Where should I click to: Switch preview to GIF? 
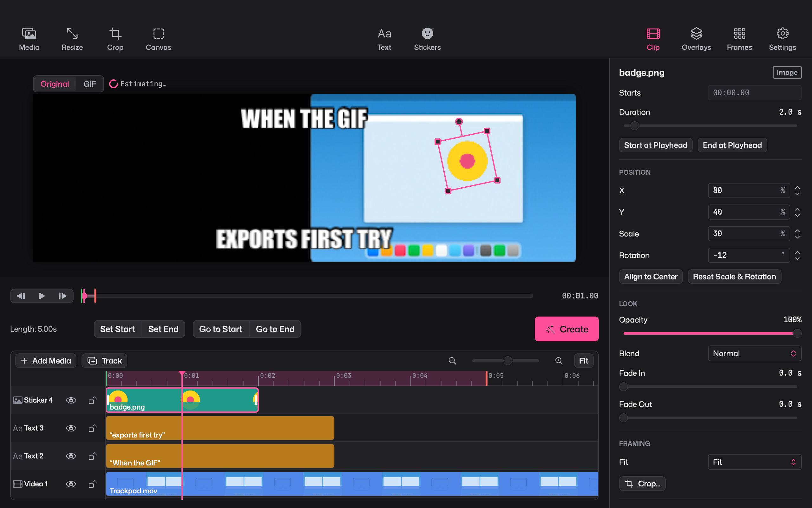tap(89, 84)
